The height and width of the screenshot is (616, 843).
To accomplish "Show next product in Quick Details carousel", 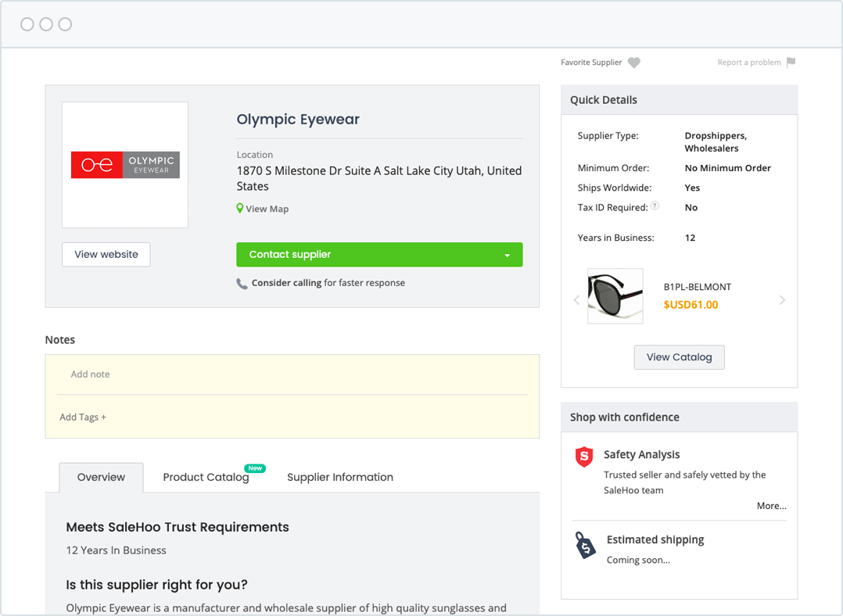I will pyautogui.click(x=782, y=300).
